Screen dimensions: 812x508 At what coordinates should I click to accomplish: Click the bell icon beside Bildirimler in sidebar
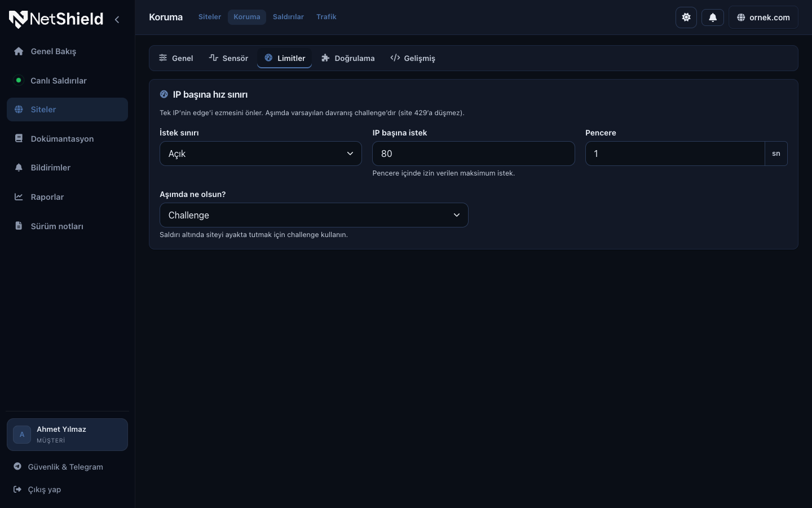tap(19, 168)
